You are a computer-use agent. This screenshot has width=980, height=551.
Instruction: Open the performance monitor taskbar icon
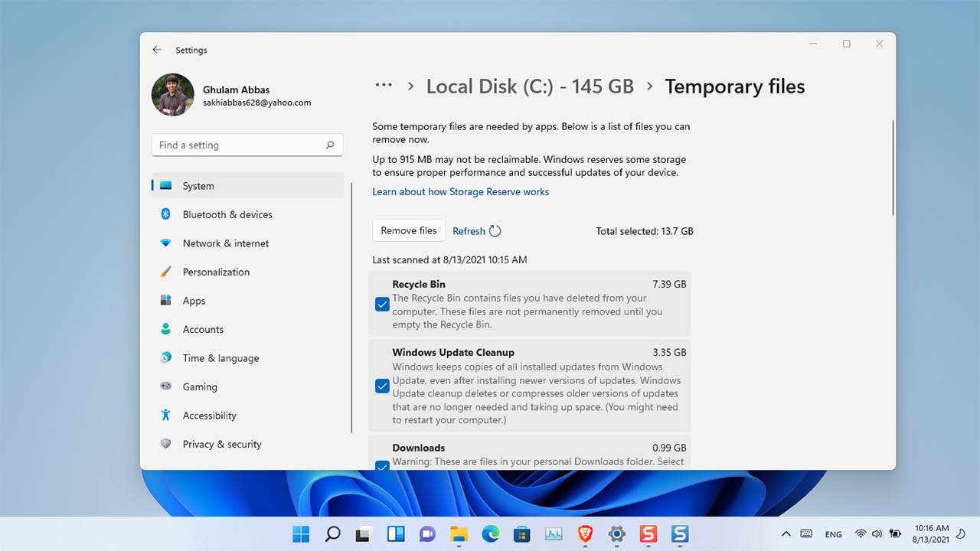click(554, 534)
